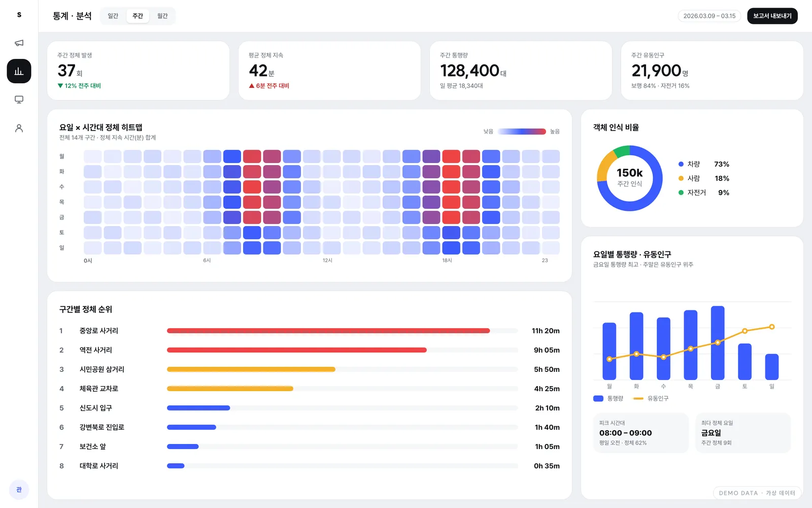Image resolution: width=812 pixels, height=508 pixels.
Task: Click the heatmap low-to-high gradient legend bar
Action: click(x=522, y=132)
